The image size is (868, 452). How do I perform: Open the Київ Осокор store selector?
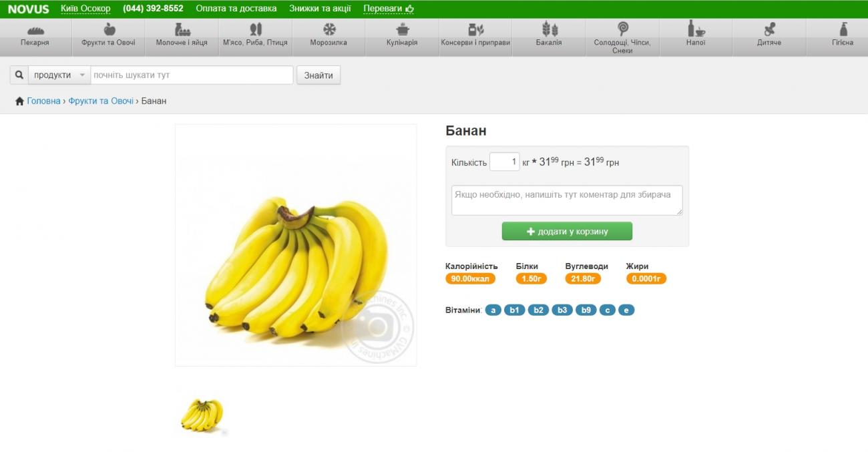tap(85, 9)
